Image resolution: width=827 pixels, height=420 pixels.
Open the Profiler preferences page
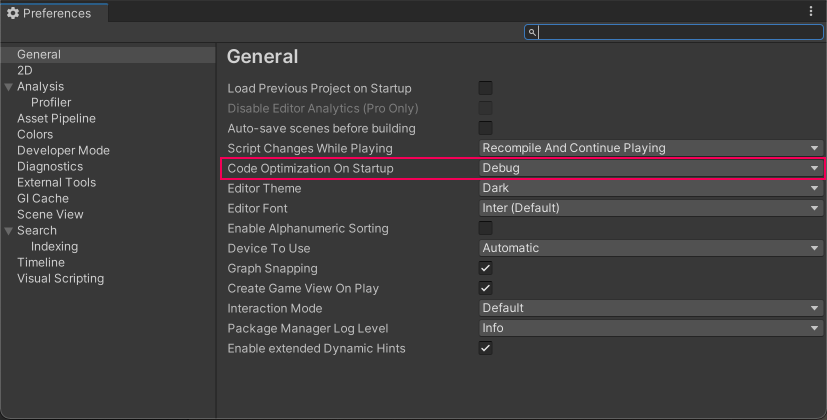point(51,103)
